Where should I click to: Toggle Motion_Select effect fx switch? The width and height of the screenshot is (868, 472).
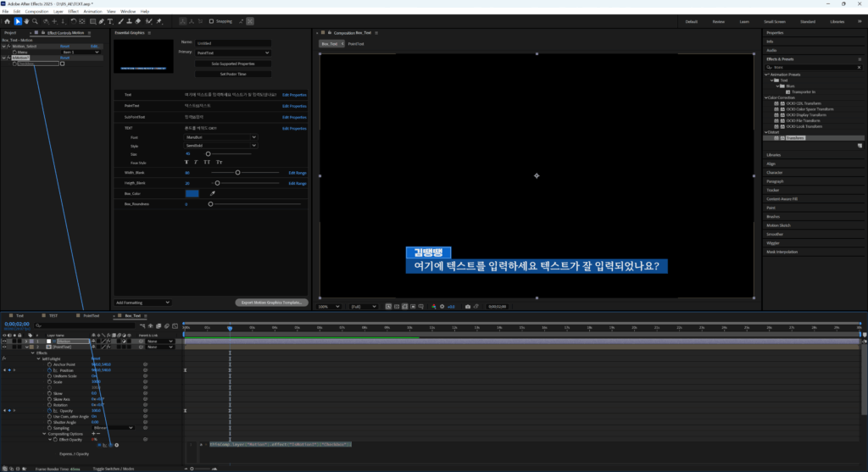pos(8,47)
